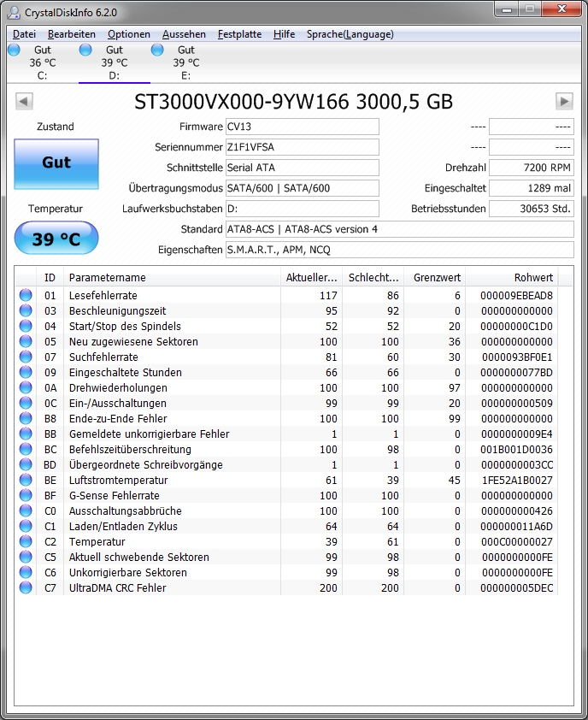
Task: Click the blue Gut health status button
Action: point(56,164)
